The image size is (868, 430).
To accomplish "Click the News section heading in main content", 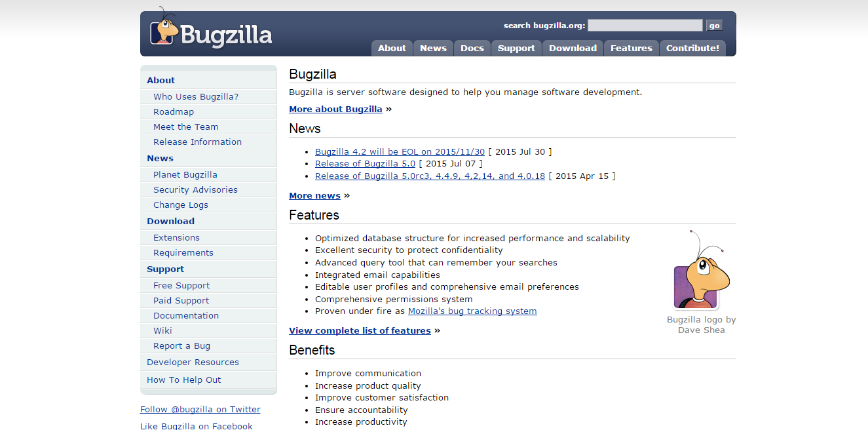I will pyautogui.click(x=305, y=128).
